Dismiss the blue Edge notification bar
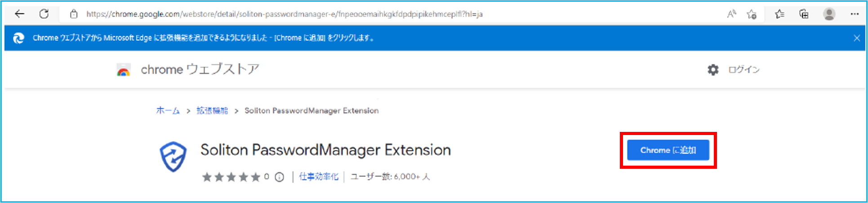The width and height of the screenshot is (868, 203). tap(856, 38)
